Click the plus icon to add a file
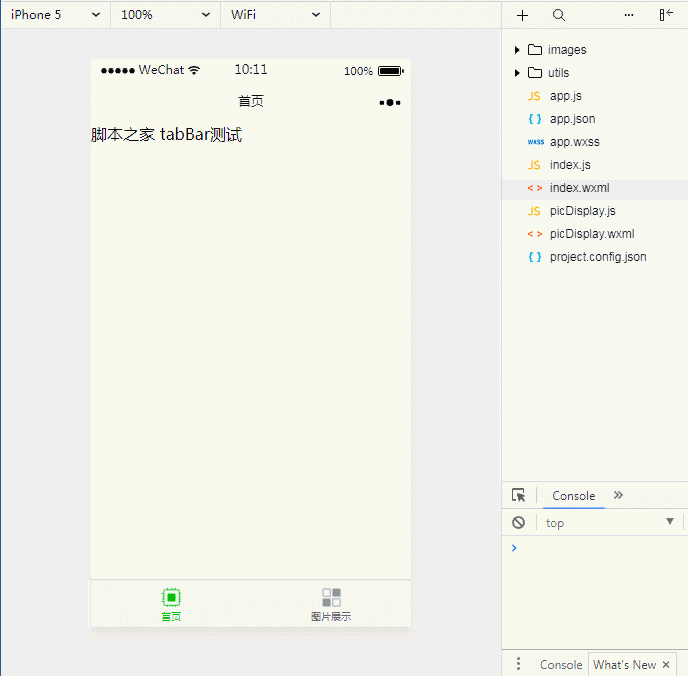The width and height of the screenshot is (690, 676). click(522, 15)
